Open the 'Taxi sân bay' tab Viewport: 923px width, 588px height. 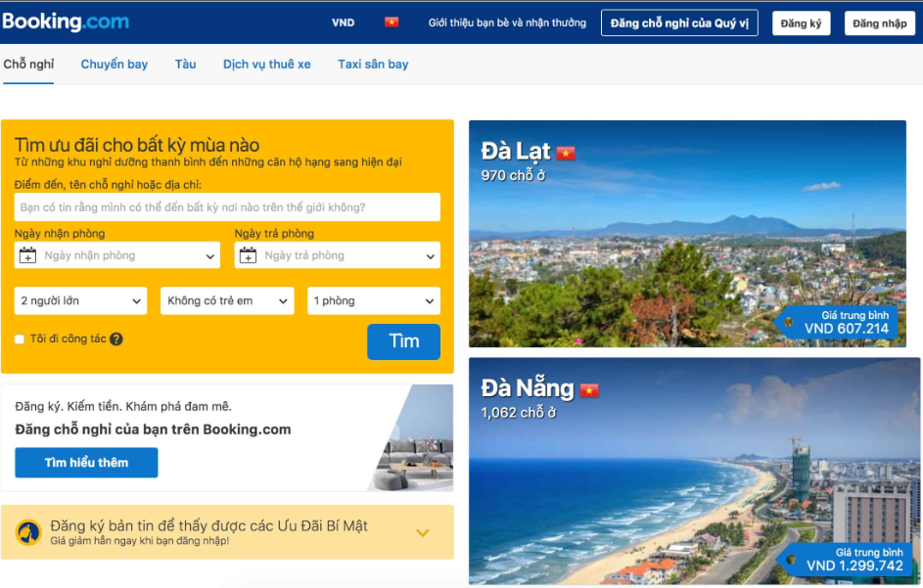[x=373, y=65]
